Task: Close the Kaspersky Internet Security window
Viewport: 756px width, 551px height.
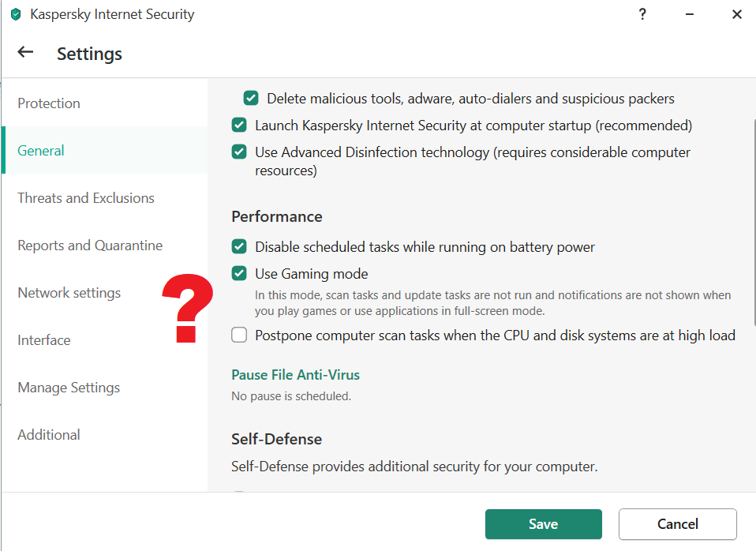Action: pyautogui.click(x=737, y=14)
